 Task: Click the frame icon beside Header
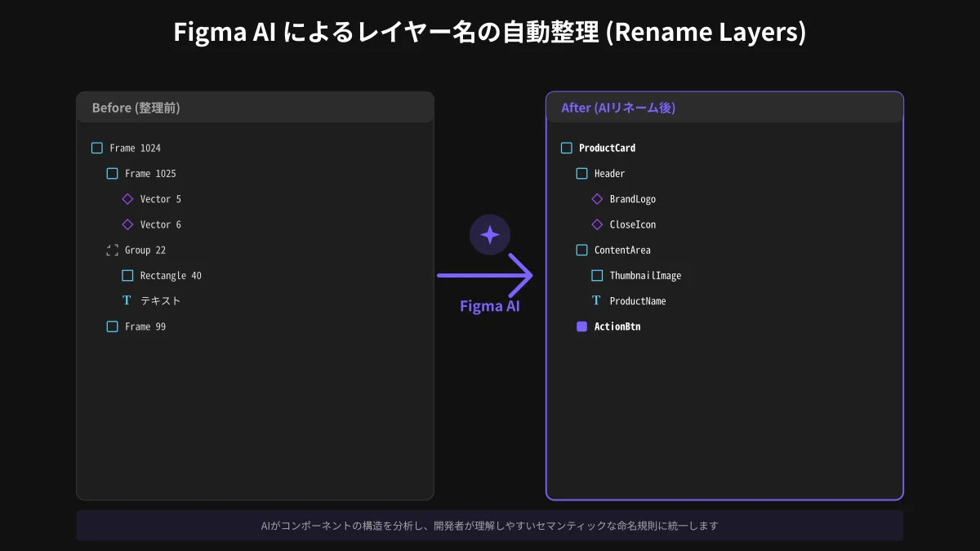click(x=582, y=173)
